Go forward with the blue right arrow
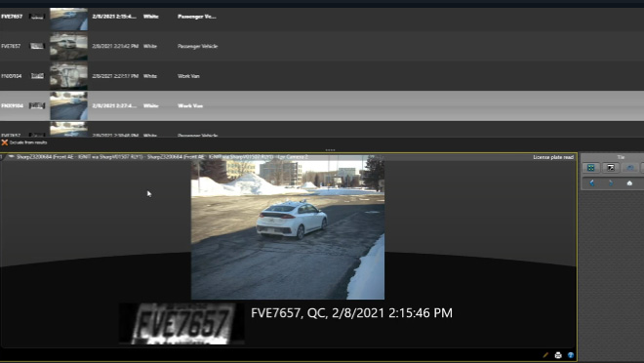644x363 pixels. (x=611, y=183)
